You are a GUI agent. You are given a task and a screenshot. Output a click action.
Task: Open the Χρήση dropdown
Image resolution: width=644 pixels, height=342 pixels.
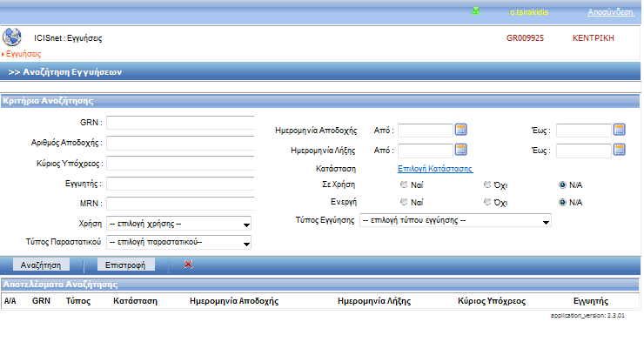tap(178, 224)
